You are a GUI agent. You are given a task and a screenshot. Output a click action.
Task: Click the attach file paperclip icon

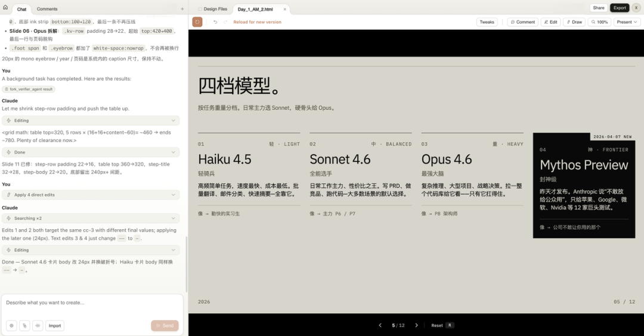click(24, 326)
